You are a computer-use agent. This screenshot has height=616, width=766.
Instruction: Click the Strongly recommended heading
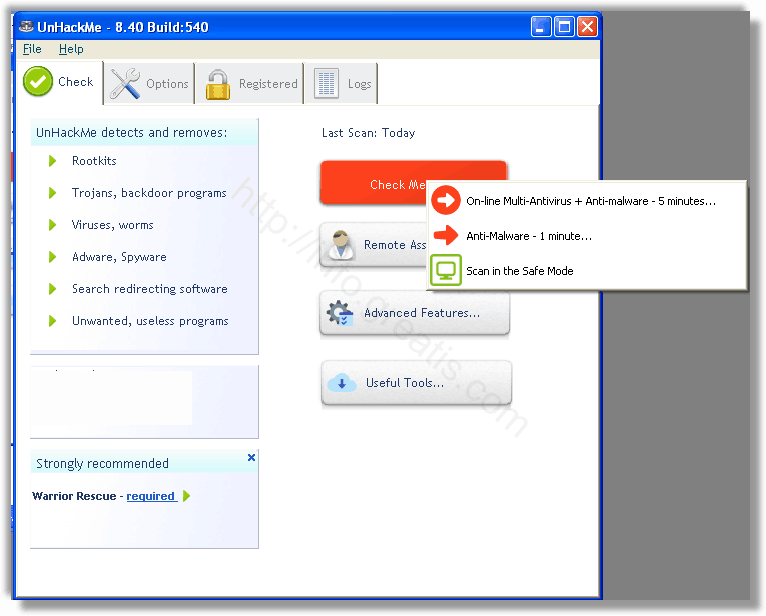[x=102, y=463]
